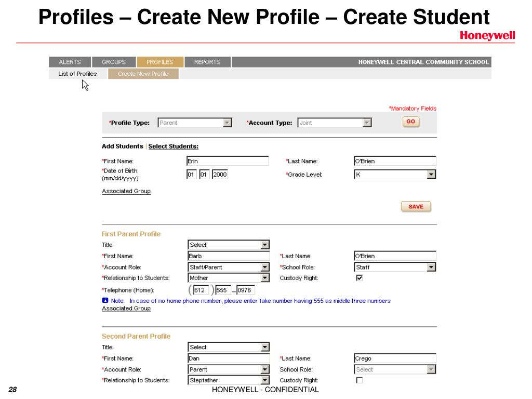
Task: Open the Account Role dropdown showing Parent
Action: point(229,369)
